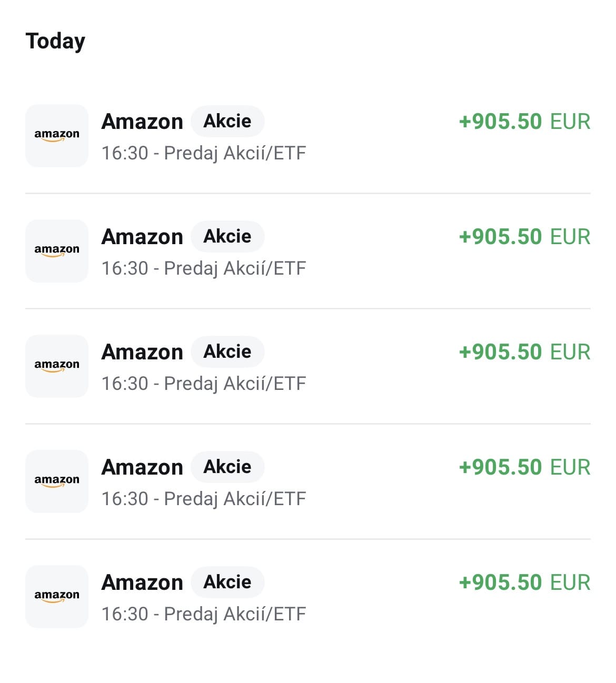Image resolution: width=616 pixels, height=683 pixels.
Task: Click the Amazon title in the second transaction
Action: tap(142, 237)
